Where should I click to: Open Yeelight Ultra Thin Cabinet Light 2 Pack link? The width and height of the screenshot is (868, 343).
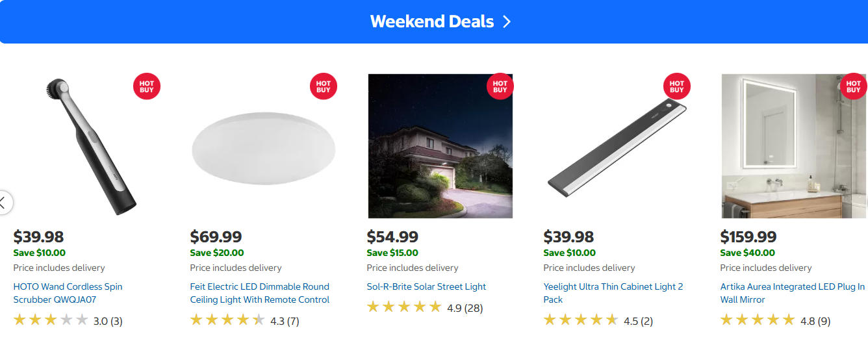tap(613, 293)
